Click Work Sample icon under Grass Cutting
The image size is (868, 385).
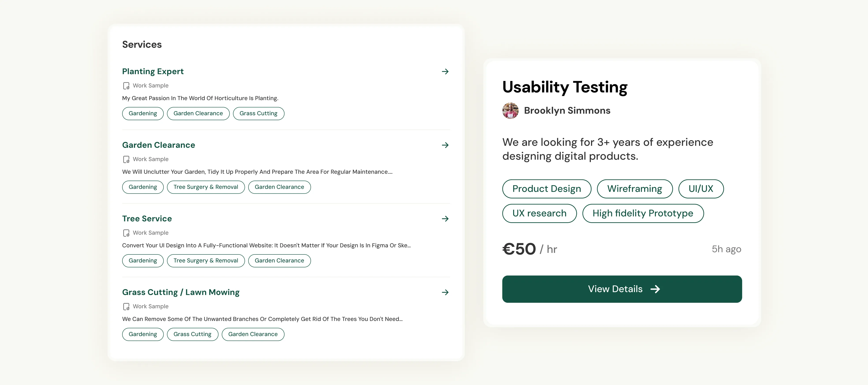[126, 307]
